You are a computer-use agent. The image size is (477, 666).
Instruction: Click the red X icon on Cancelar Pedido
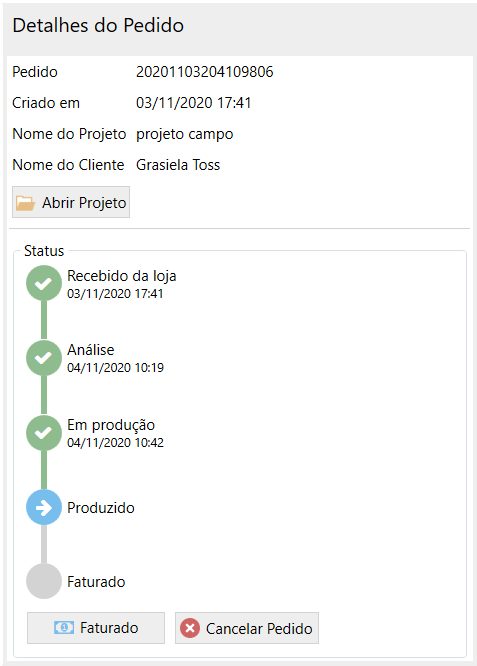pos(190,628)
